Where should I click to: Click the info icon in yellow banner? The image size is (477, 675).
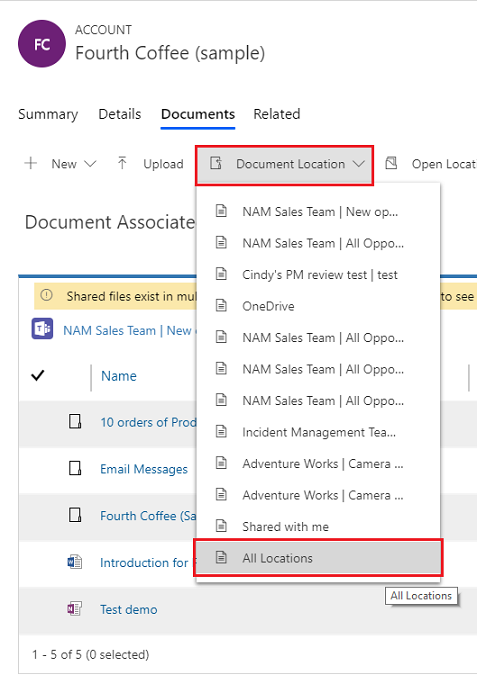pos(46,295)
